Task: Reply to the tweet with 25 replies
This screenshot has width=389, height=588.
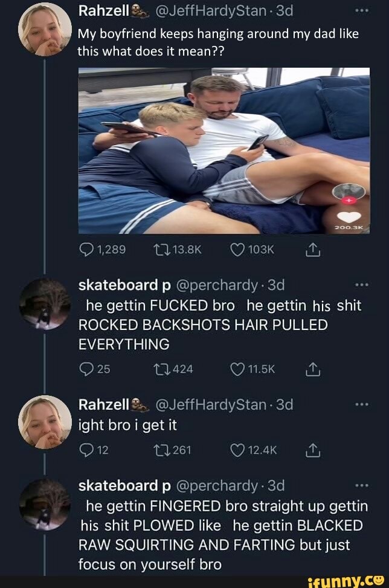Action: click(86, 369)
